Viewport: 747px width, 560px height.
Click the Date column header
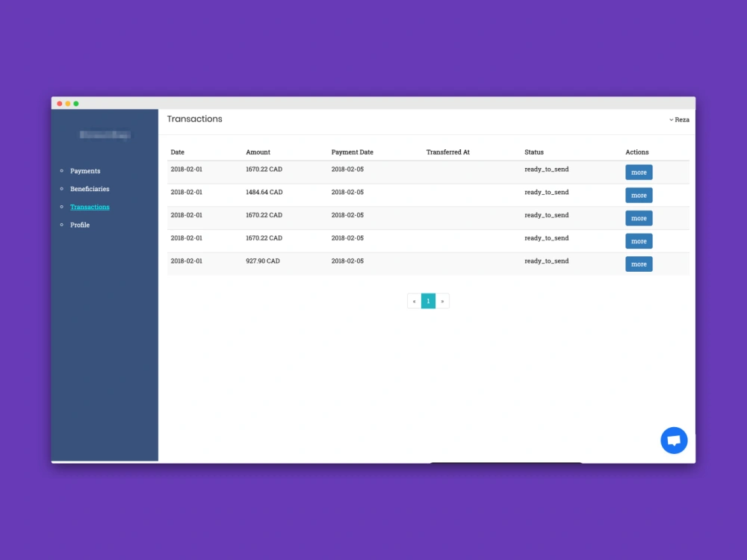tap(177, 152)
